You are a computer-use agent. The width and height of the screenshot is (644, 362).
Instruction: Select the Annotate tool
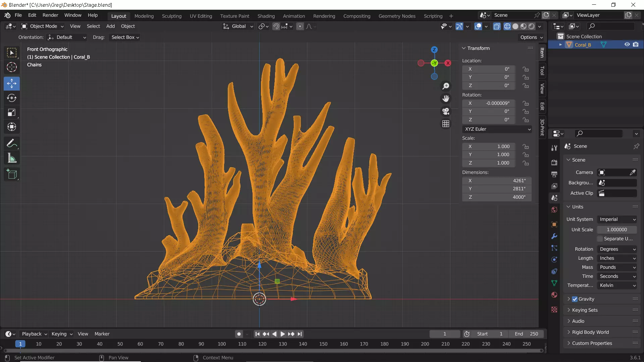pyautogui.click(x=12, y=143)
